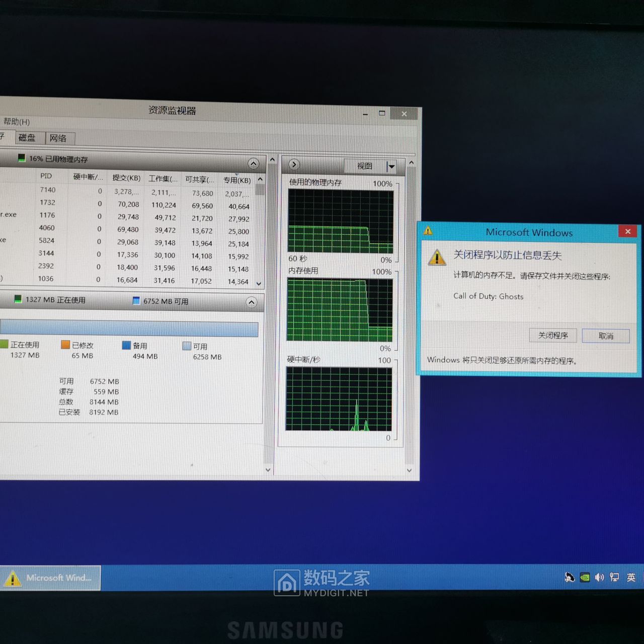Click the 使用的物理内存 graph
The width and height of the screenshot is (644, 644).
click(x=341, y=221)
